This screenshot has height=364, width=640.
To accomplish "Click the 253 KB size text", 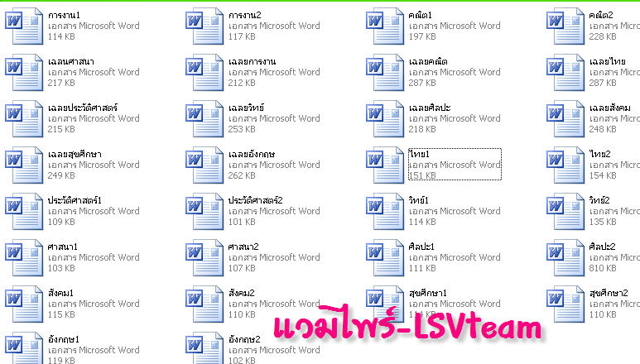I will coord(242,129).
